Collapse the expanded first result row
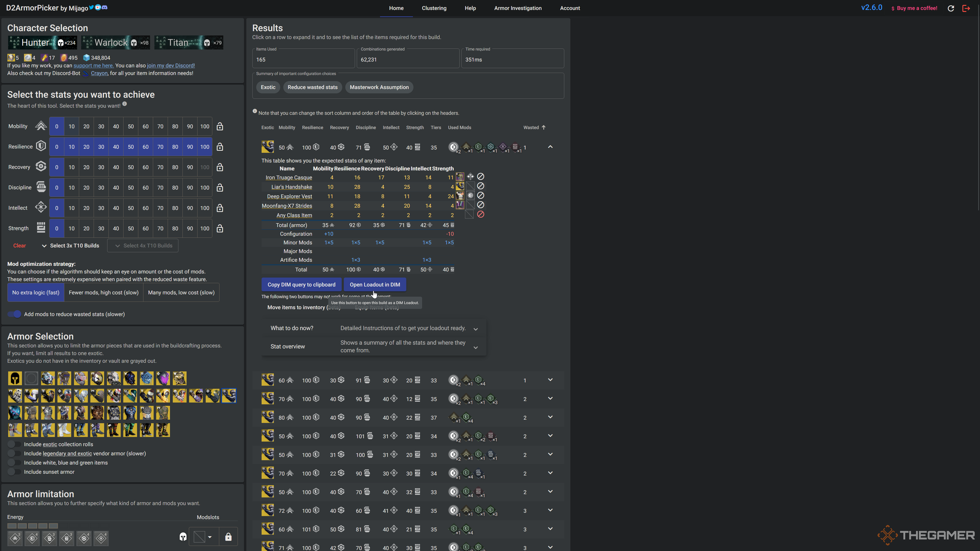980x551 pixels. click(550, 147)
